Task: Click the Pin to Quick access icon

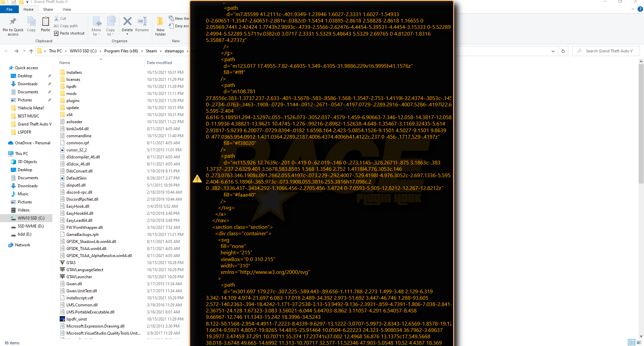Action: coord(13,22)
